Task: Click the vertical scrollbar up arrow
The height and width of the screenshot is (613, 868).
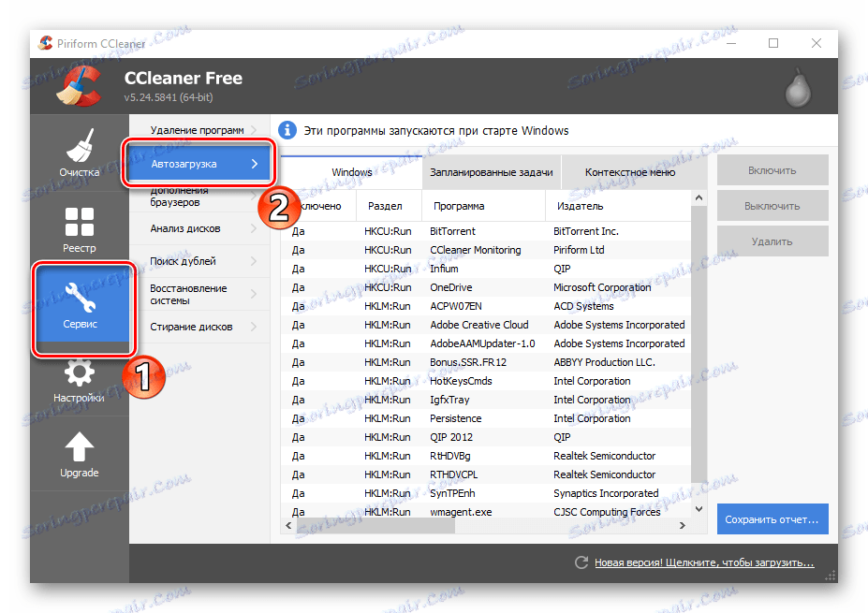Action: pos(699,198)
